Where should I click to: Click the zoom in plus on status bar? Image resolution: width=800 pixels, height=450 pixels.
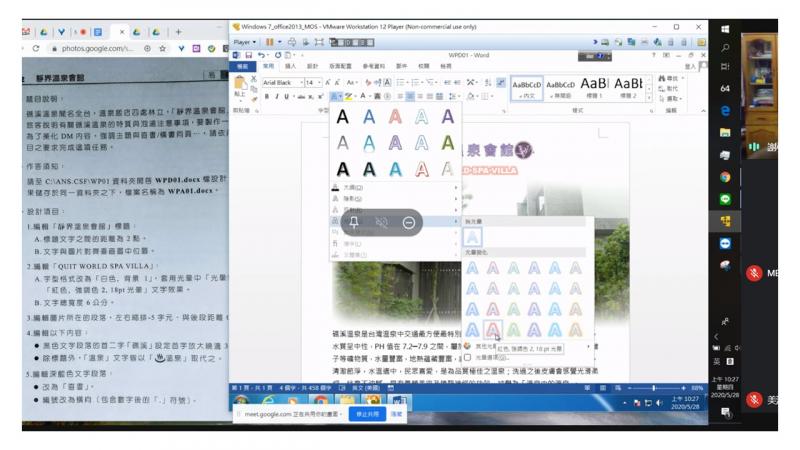[x=684, y=388]
